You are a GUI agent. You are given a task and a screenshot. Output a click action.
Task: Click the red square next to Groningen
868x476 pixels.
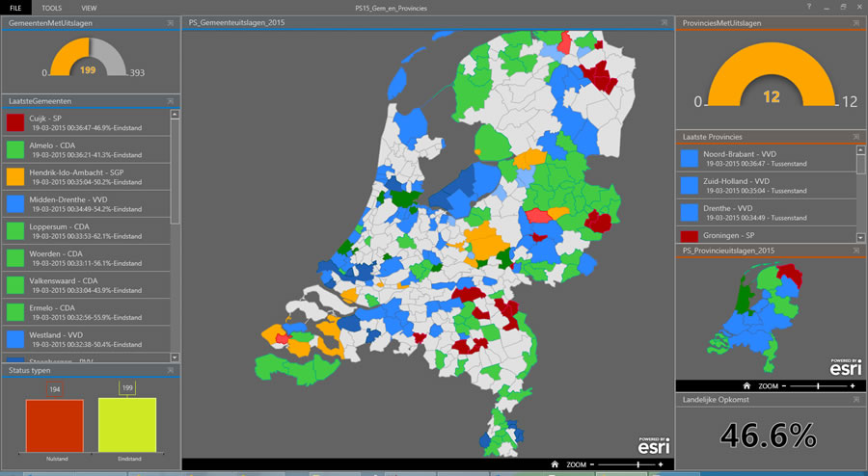click(690, 237)
